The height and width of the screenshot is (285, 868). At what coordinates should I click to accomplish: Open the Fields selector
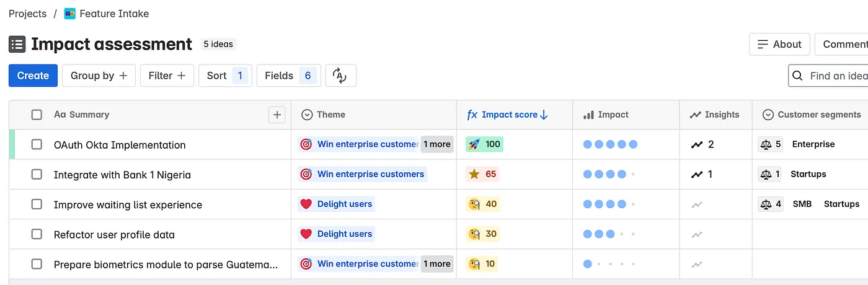tap(289, 76)
